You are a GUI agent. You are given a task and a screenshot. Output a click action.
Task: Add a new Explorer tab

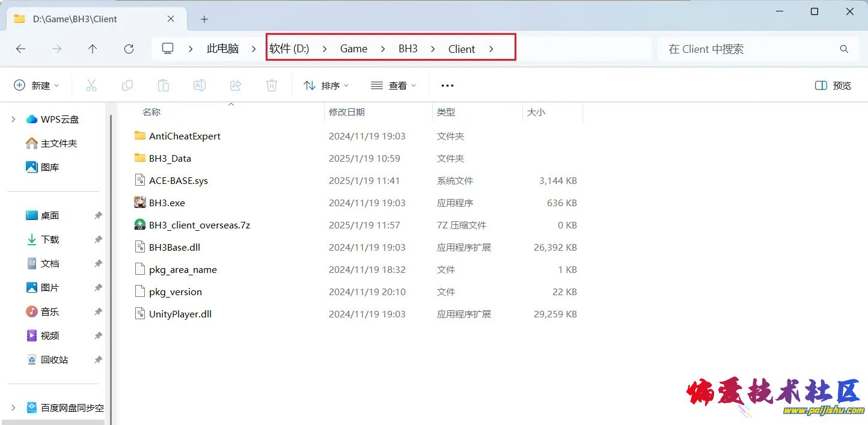coord(204,19)
